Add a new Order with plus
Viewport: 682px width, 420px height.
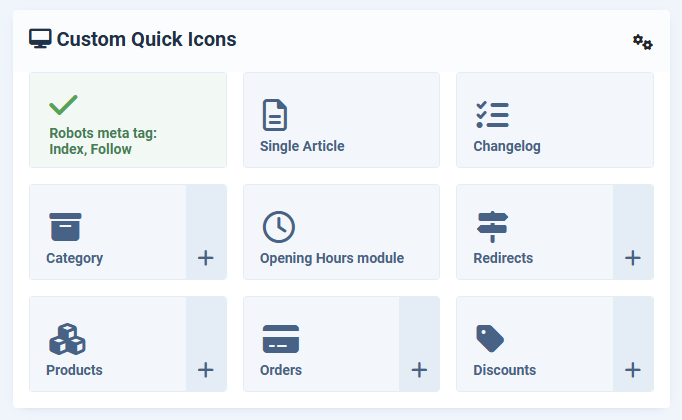(x=419, y=370)
